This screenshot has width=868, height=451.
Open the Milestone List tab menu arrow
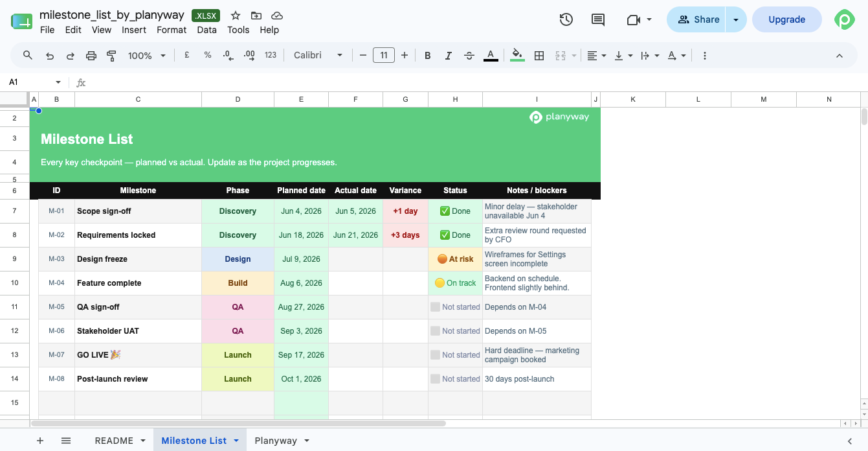(236, 441)
